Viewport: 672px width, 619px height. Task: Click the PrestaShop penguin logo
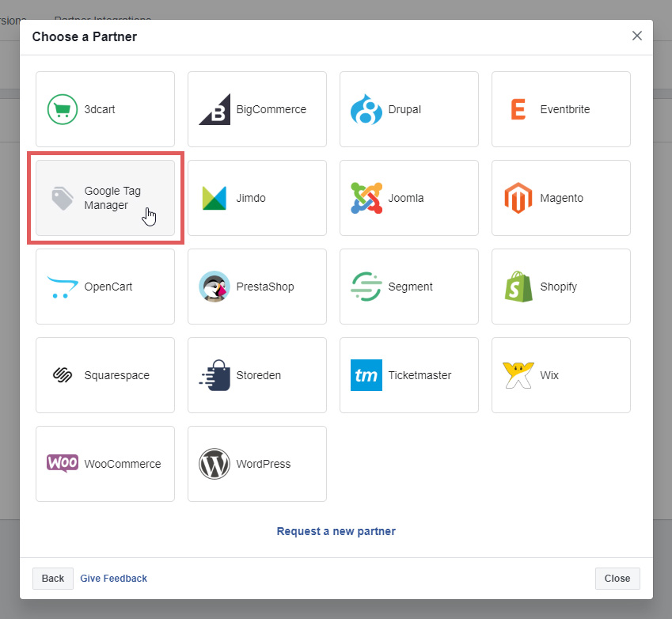tap(215, 287)
